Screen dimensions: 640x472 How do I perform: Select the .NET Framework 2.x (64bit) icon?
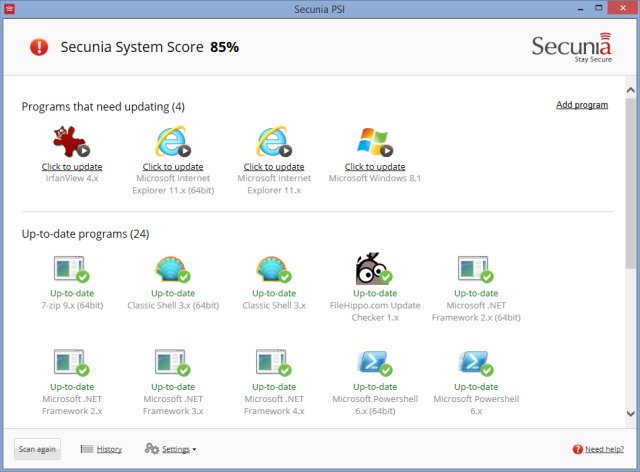475,270
